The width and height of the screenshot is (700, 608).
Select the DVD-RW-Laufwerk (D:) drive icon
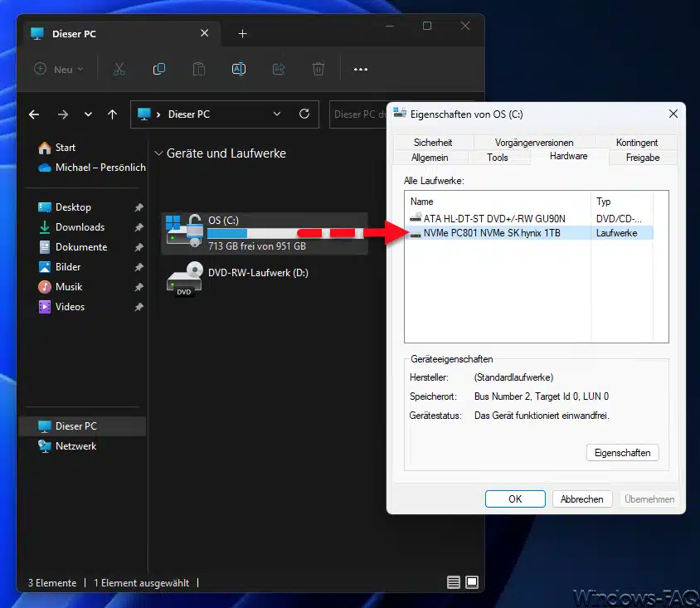[185, 279]
